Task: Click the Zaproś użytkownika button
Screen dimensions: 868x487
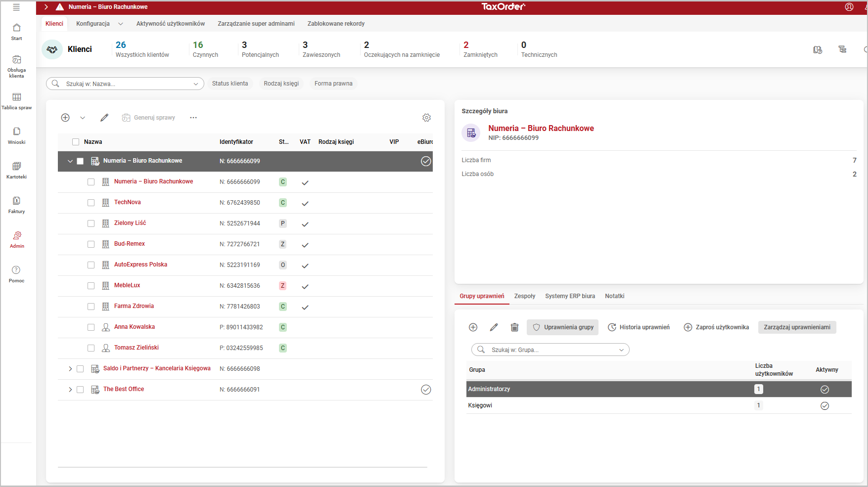Action: (x=716, y=327)
